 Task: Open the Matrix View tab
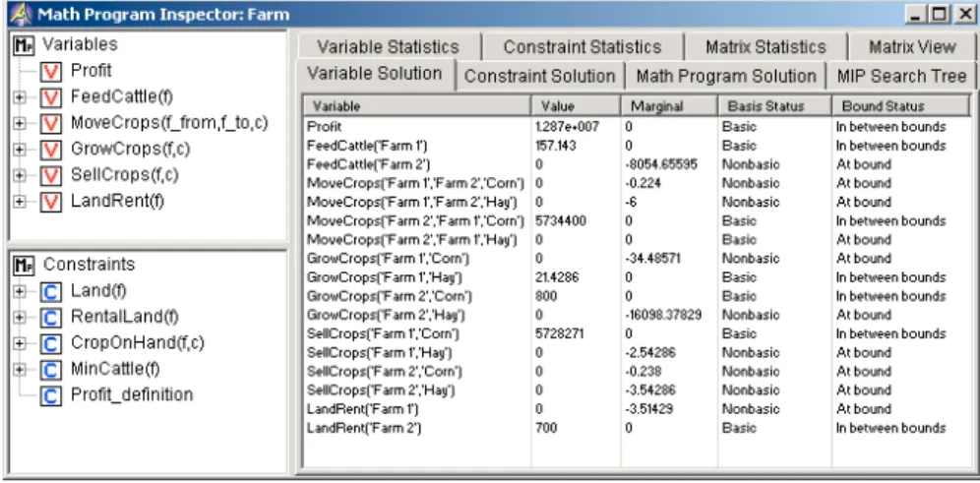click(x=912, y=47)
